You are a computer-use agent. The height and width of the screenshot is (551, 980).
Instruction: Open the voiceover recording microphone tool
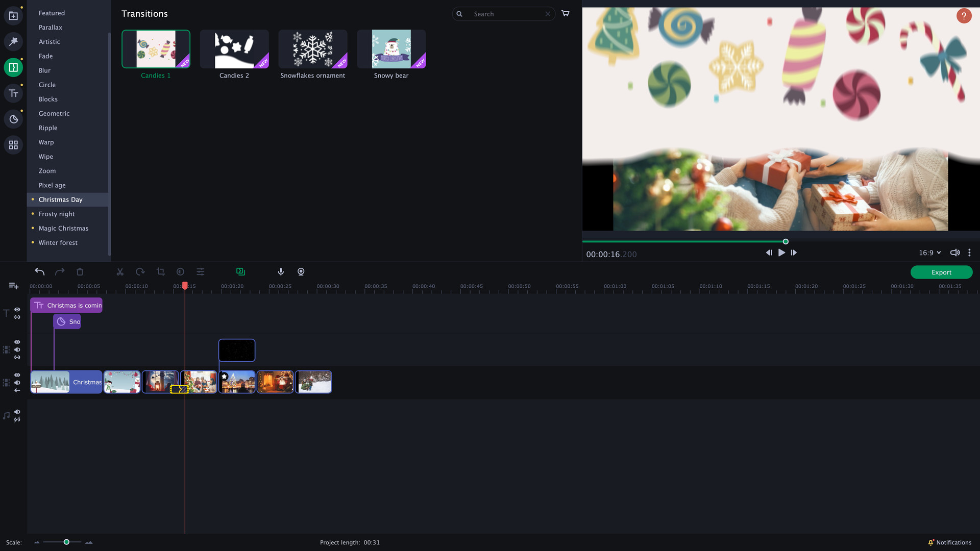[x=280, y=271]
